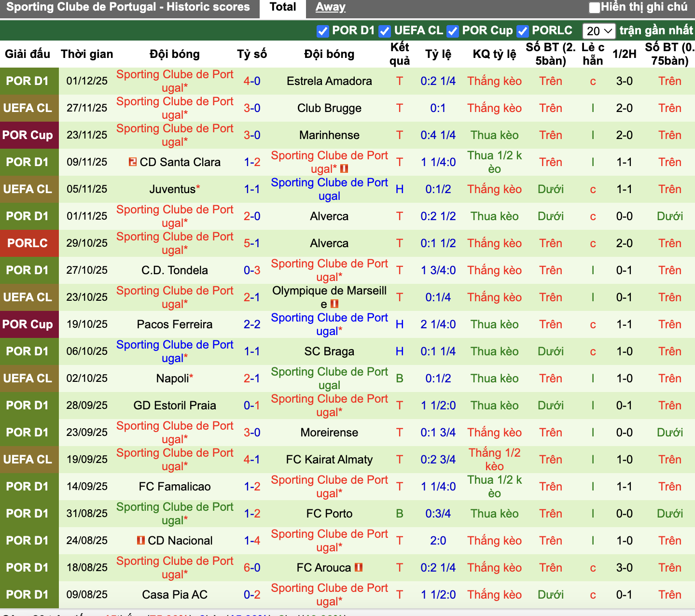
Task: Click the Thời gian column header
Action: click(x=87, y=54)
